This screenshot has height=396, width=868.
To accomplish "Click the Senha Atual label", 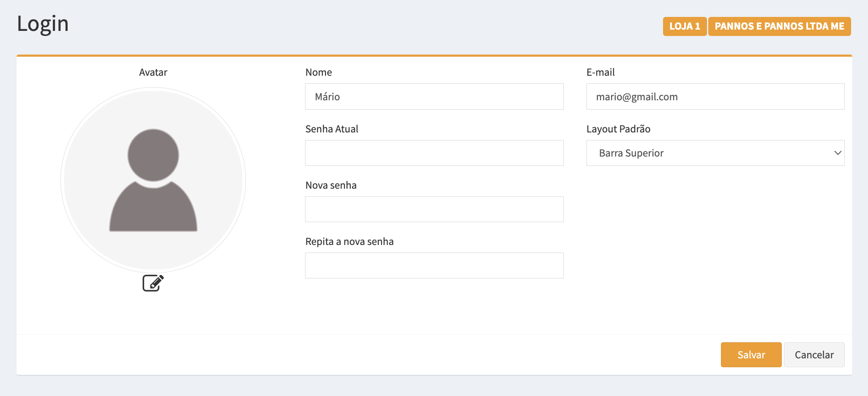I will [332, 129].
